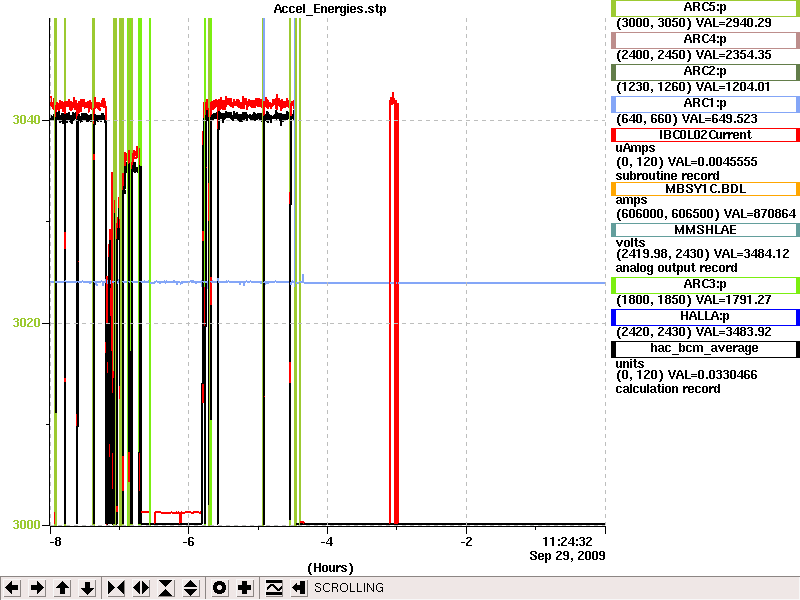Image resolution: width=800 pixels, height=600 pixels.
Task: Click the MBSY1C.BDL value VAL=870864
Action: click(755, 214)
